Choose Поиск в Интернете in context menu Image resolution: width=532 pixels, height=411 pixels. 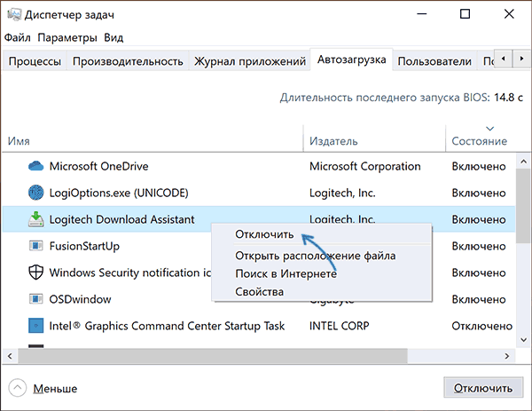click(286, 273)
